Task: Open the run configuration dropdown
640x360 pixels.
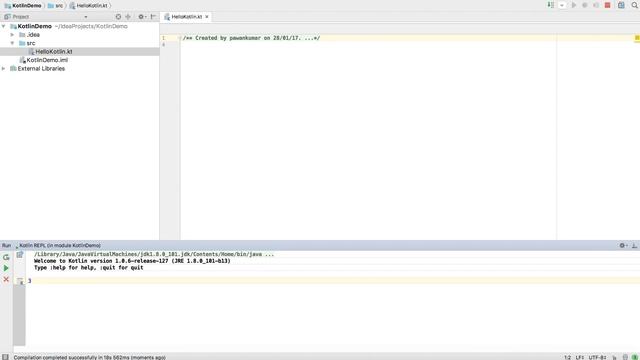Action: point(562,5)
